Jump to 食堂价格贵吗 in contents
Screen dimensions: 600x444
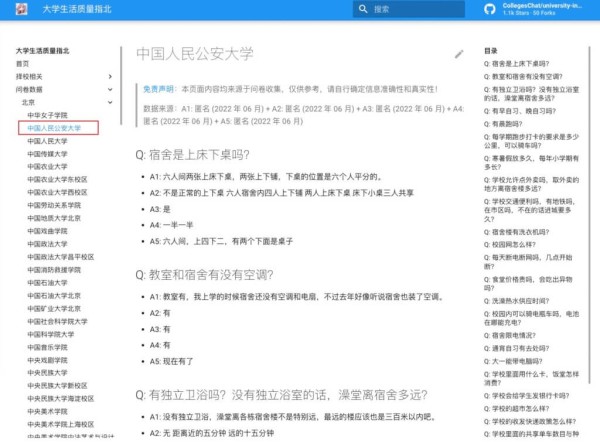point(528,284)
